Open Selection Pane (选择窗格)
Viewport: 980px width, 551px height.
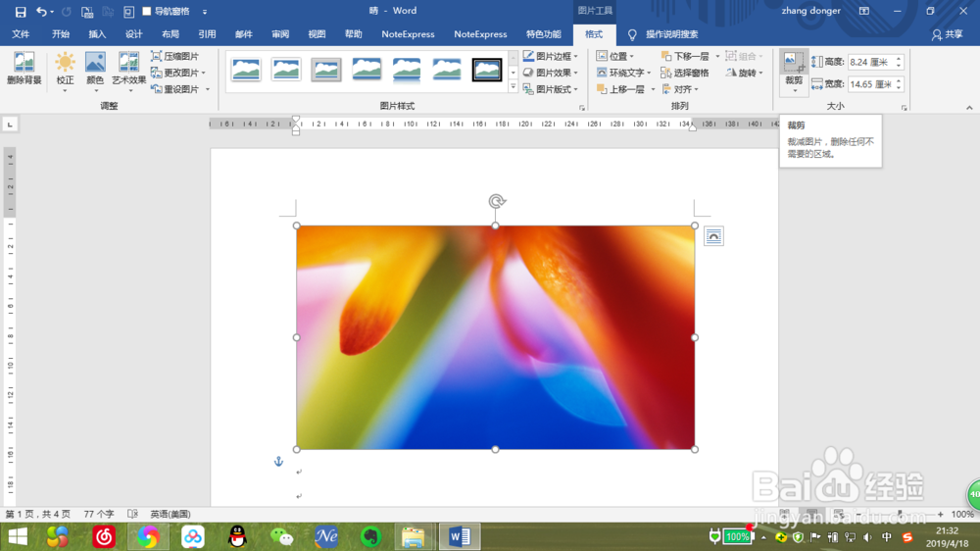click(685, 73)
